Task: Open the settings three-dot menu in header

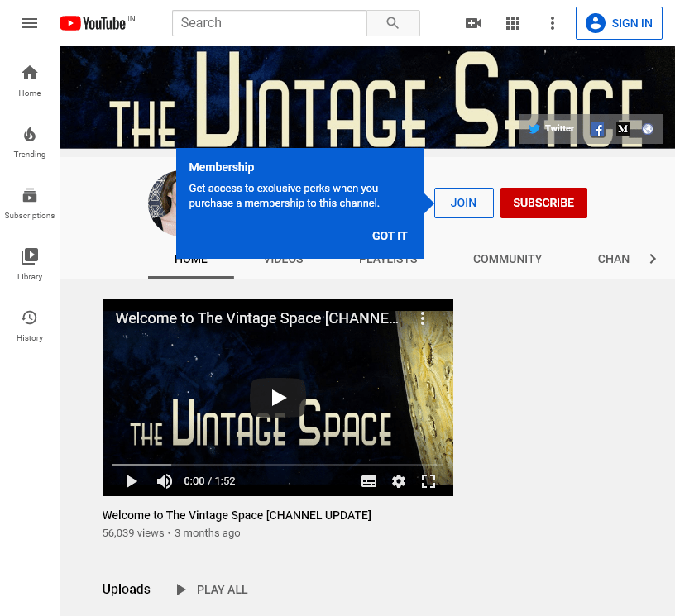Action: coord(553,23)
